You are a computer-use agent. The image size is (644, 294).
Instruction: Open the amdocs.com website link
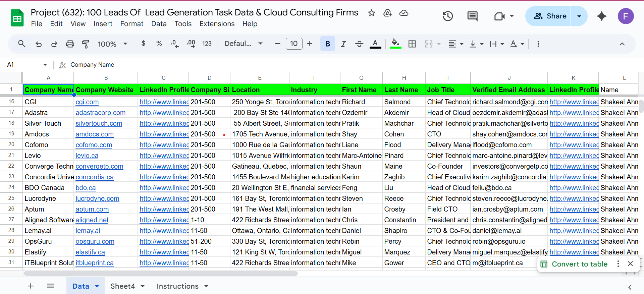pos(95,134)
